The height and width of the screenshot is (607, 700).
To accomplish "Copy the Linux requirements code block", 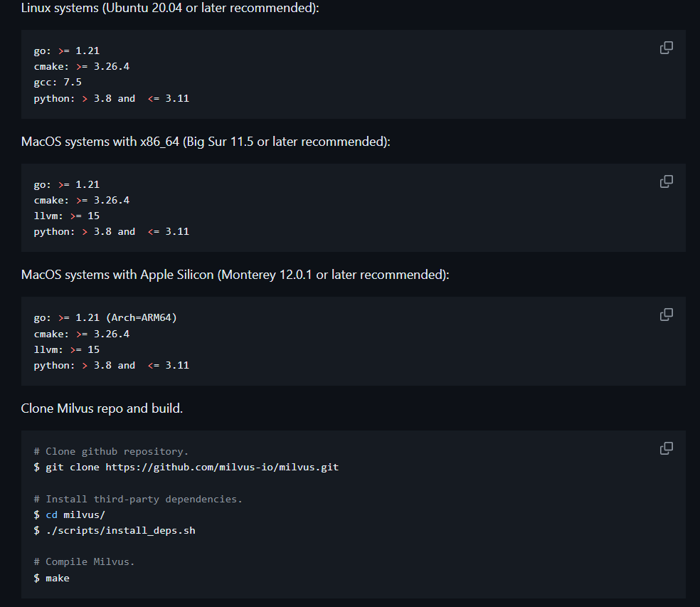I will tap(666, 48).
